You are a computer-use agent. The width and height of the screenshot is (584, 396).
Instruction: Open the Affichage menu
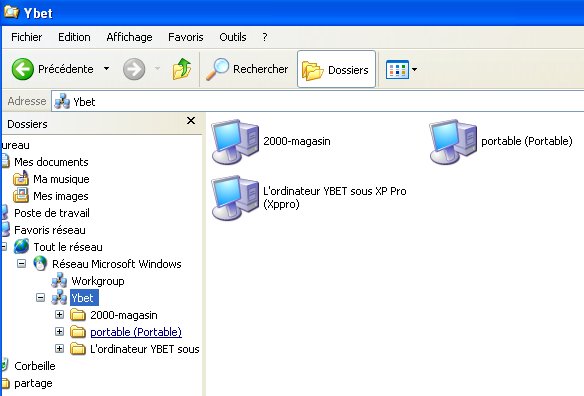(x=129, y=37)
